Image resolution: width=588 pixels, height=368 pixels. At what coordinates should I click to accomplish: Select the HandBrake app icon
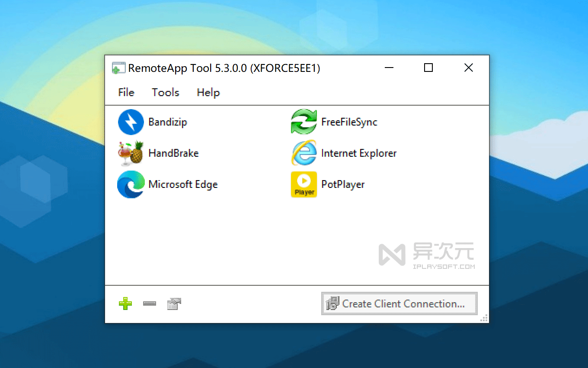[x=131, y=153]
